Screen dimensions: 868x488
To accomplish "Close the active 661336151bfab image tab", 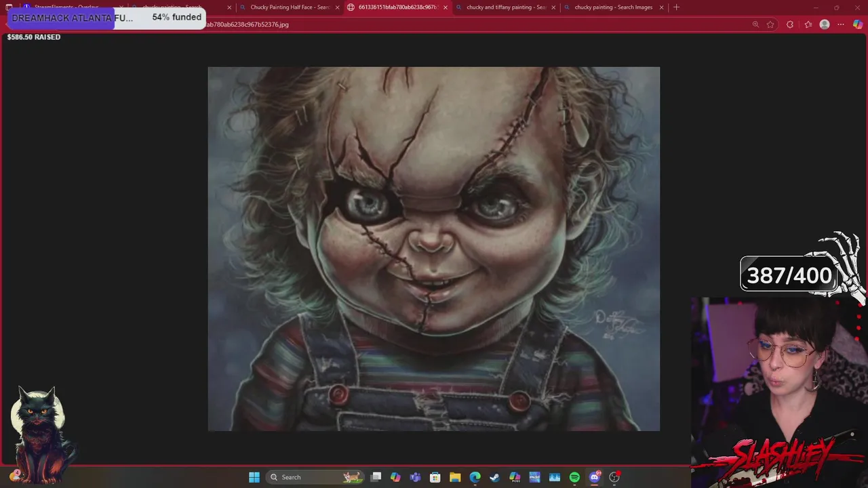I will [x=446, y=7].
